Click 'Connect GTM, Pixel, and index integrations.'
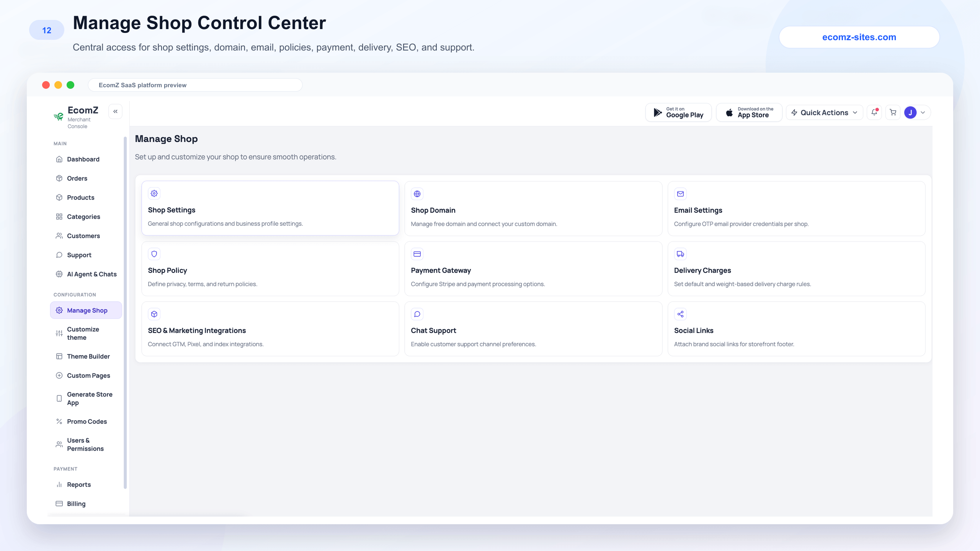The height and width of the screenshot is (551, 980). [206, 344]
